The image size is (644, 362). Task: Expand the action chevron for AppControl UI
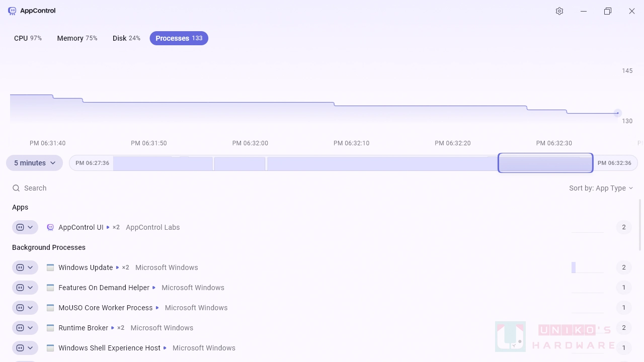30,227
